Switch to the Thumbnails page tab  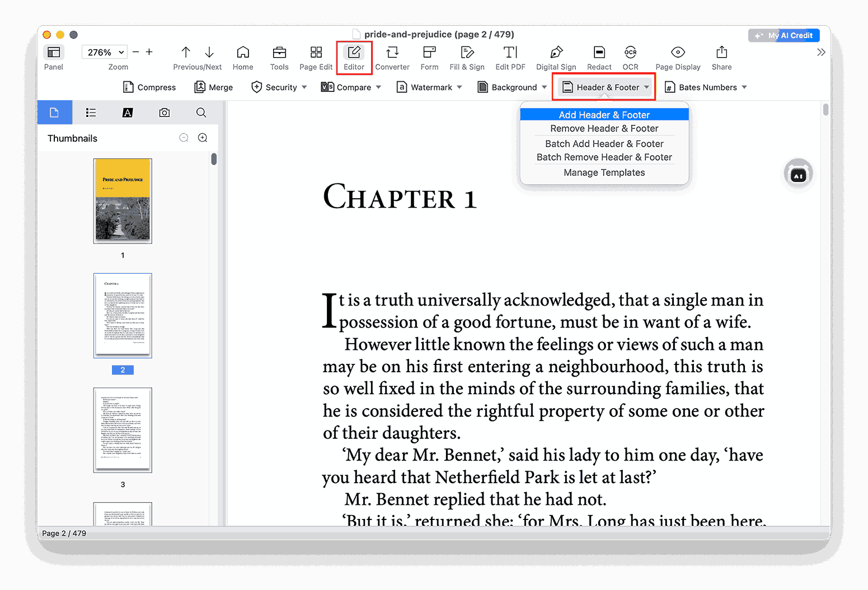click(54, 113)
